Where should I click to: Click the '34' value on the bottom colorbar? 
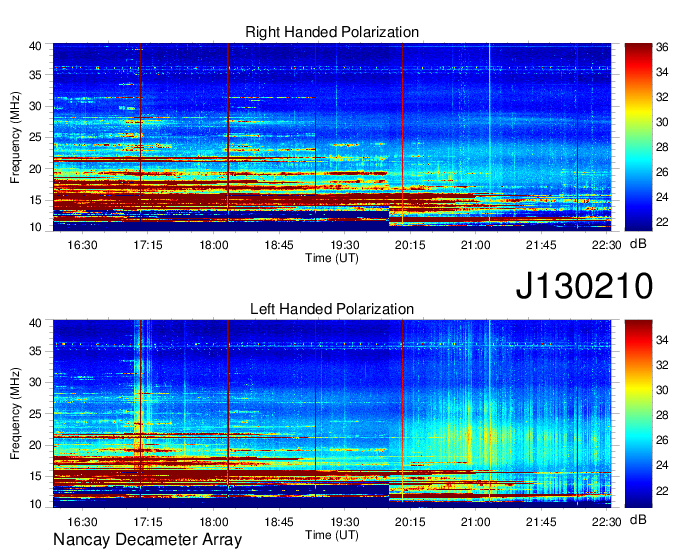pos(662,340)
